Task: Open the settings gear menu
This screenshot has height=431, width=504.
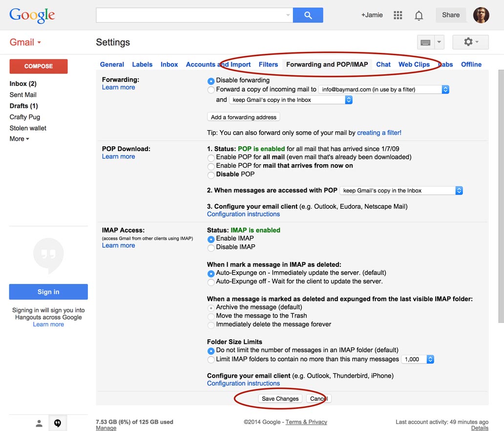Action: coord(470,42)
